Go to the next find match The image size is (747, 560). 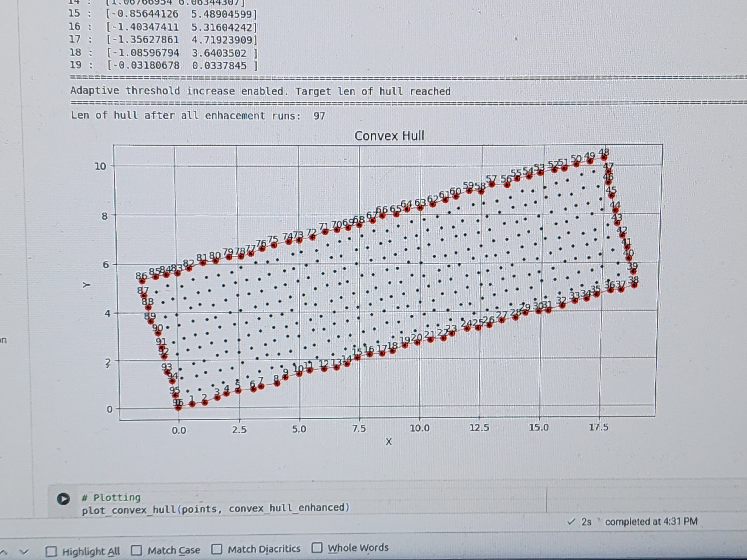coord(24,552)
